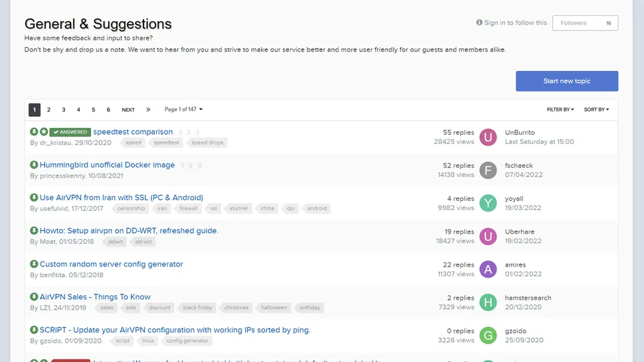Open author usefulvid's profile
644x362 pixels.
coord(54,208)
